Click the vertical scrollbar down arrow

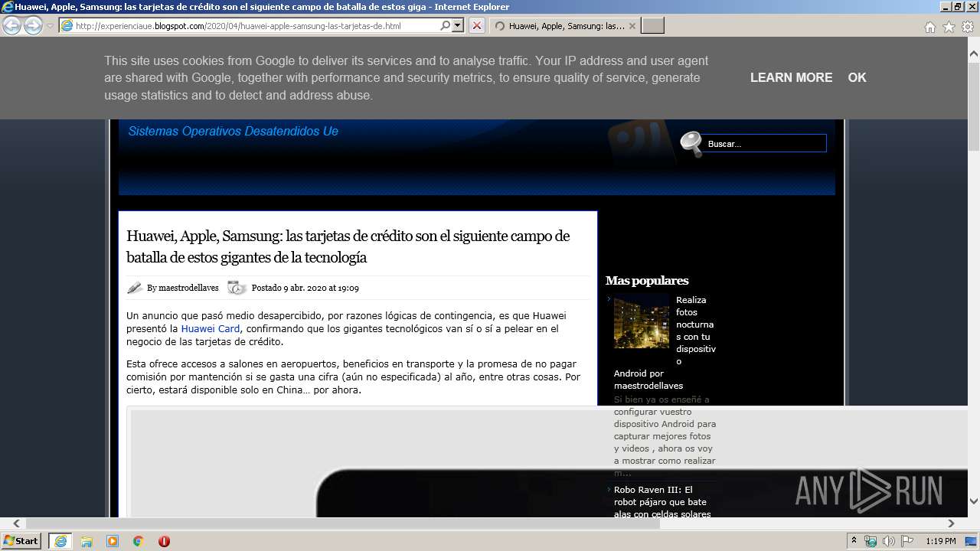974,500
